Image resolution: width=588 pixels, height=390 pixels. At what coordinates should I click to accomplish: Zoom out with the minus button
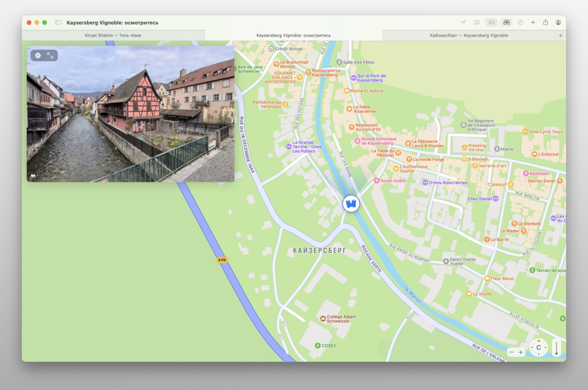point(511,352)
